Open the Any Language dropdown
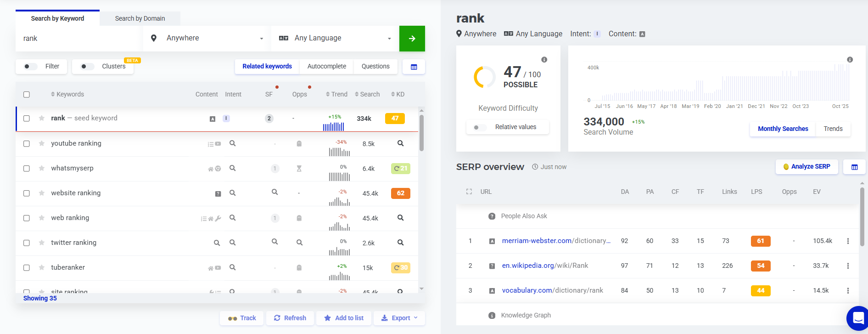 click(x=335, y=38)
